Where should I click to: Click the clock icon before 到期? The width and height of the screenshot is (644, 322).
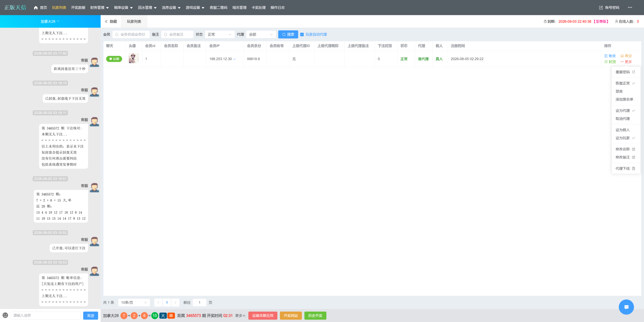[x=545, y=21]
